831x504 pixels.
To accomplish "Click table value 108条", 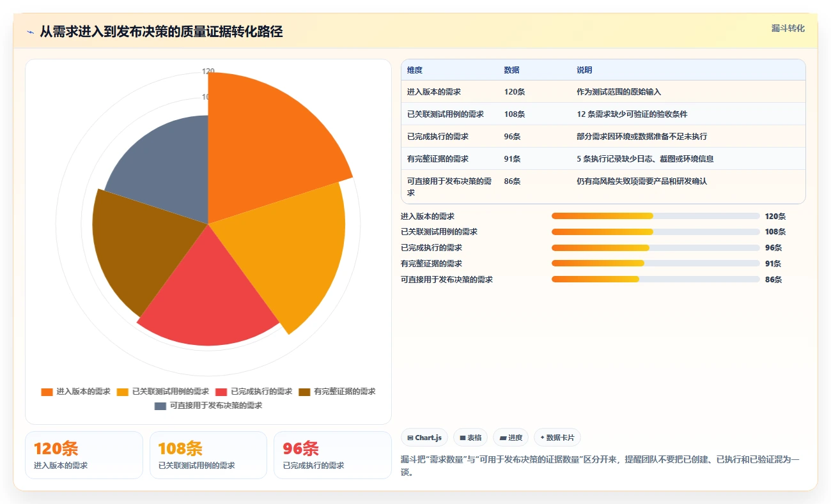I will click(x=515, y=114).
